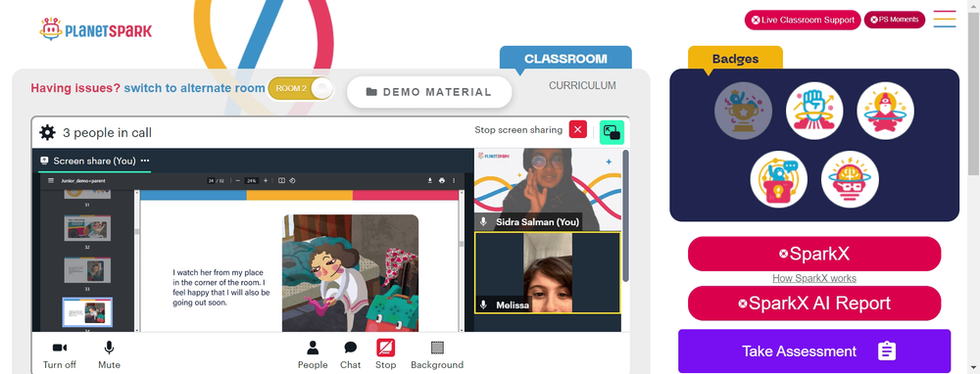This screenshot has width=980, height=374.
Task: Open Background effects
Action: pos(437,354)
